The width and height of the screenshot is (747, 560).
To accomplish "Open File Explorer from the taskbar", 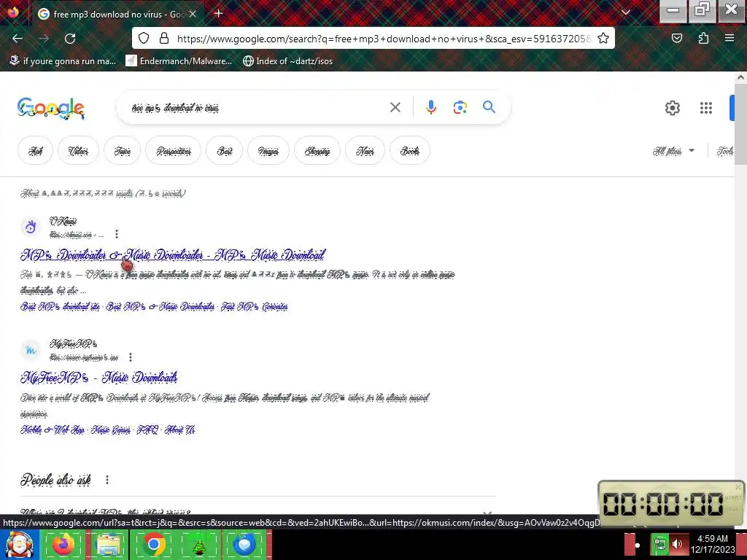I will (x=108, y=544).
